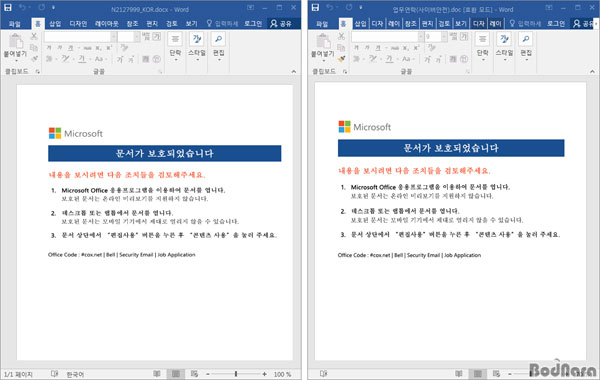Switch to 보기 tab in N2127999_KOR.docx window
The width and height of the screenshot is (600, 380).
tap(191, 24)
